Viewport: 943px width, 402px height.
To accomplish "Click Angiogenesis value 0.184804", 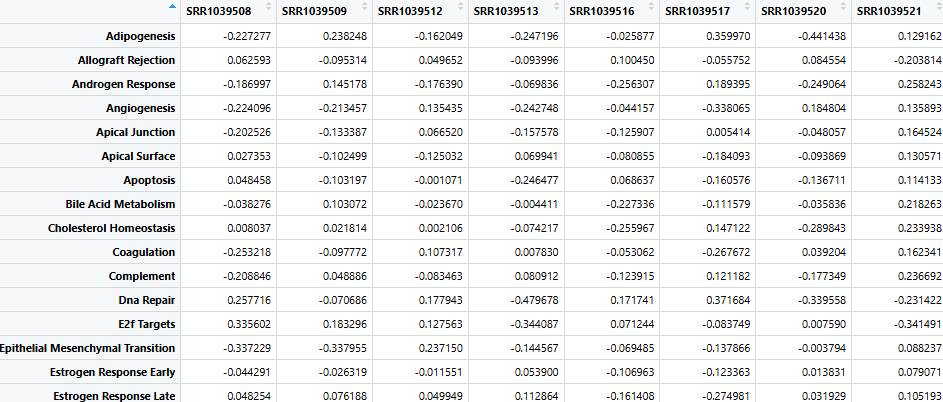I will click(824, 108).
